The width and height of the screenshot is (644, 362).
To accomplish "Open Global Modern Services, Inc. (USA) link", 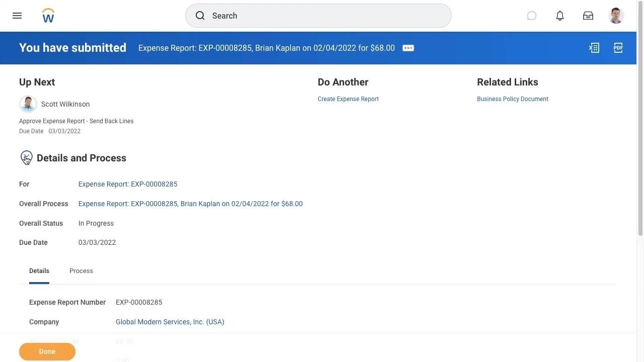I will pyautogui.click(x=170, y=322).
